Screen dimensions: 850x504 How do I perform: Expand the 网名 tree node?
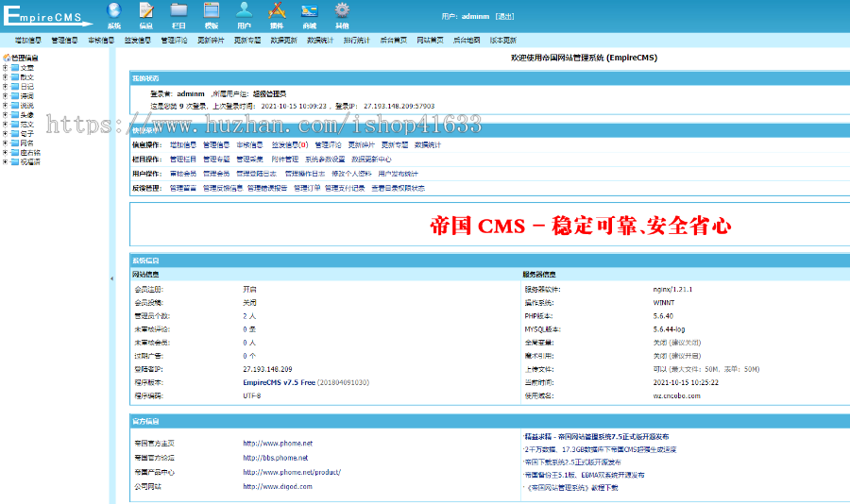click(x=6, y=143)
